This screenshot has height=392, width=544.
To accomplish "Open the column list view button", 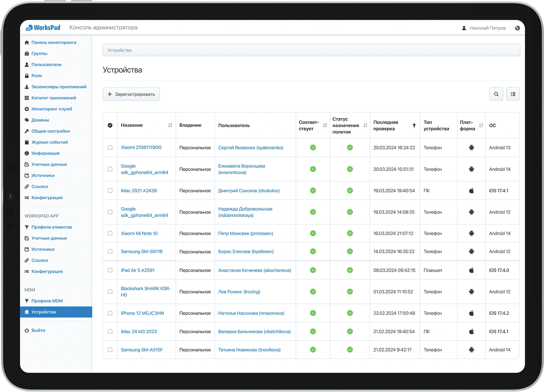I will (513, 94).
